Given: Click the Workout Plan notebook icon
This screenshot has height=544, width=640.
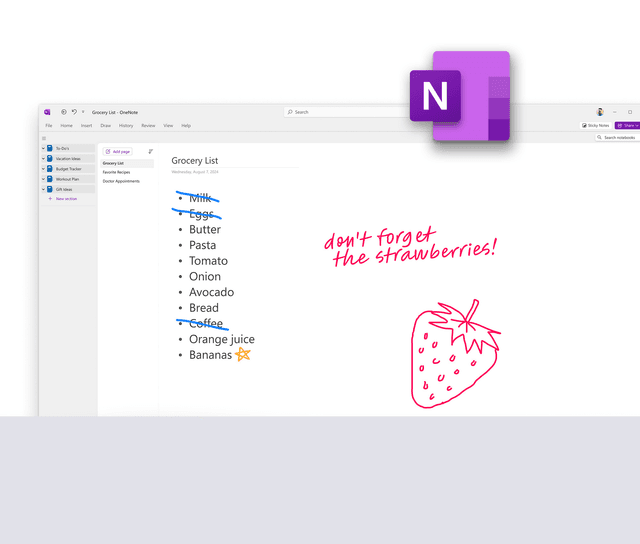Looking at the screenshot, I should pyautogui.click(x=50, y=179).
